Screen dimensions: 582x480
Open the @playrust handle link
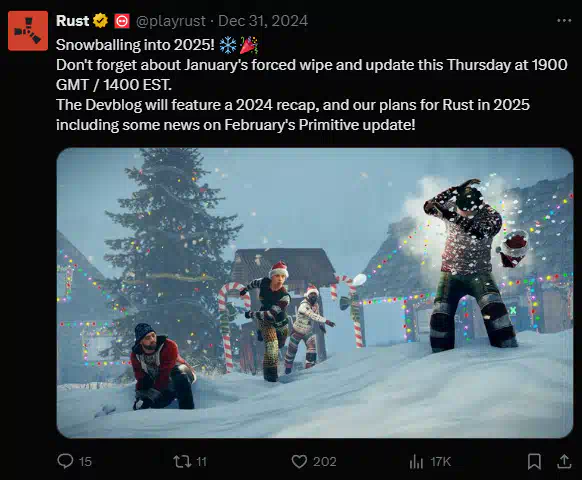pos(171,21)
